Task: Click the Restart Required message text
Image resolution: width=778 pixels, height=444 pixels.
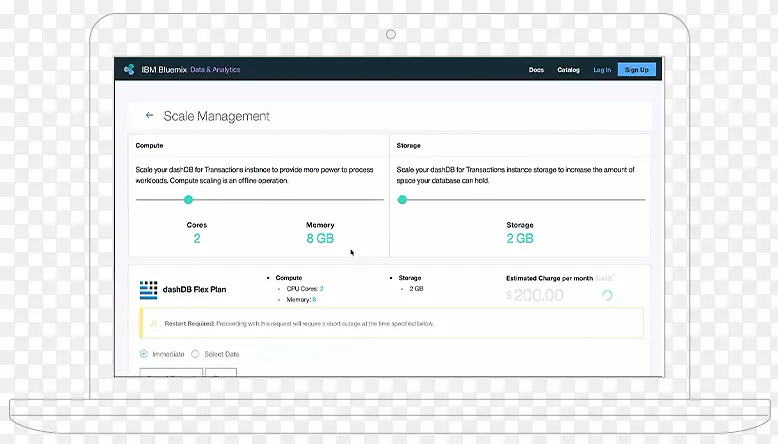Action: (299, 323)
